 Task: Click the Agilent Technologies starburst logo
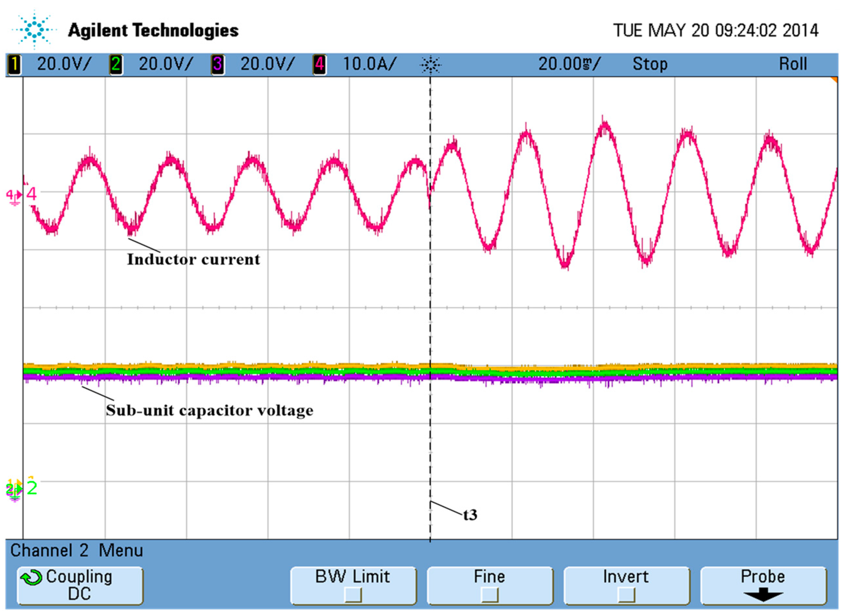[34, 30]
